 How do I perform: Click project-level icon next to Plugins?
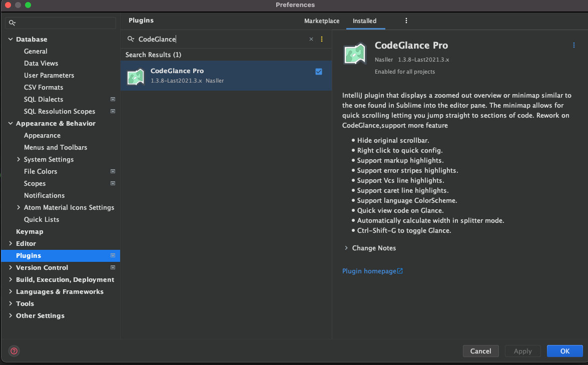(x=113, y=255)
